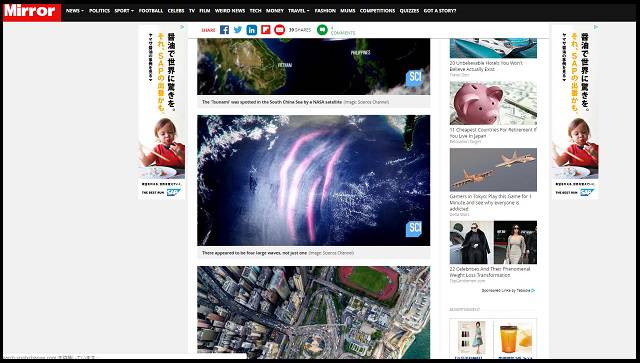Open the Film section

[204, 11]
